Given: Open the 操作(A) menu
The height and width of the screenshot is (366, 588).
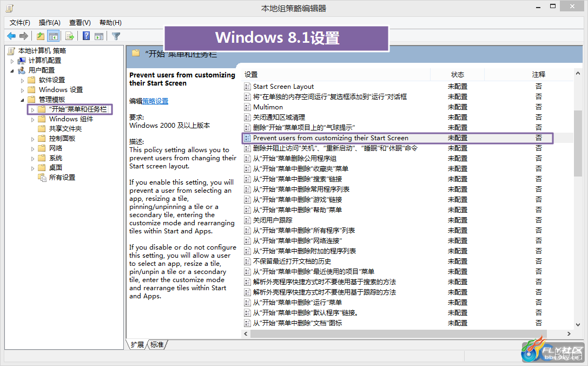Looking at the screenshot, I should (x=50, y=23).
